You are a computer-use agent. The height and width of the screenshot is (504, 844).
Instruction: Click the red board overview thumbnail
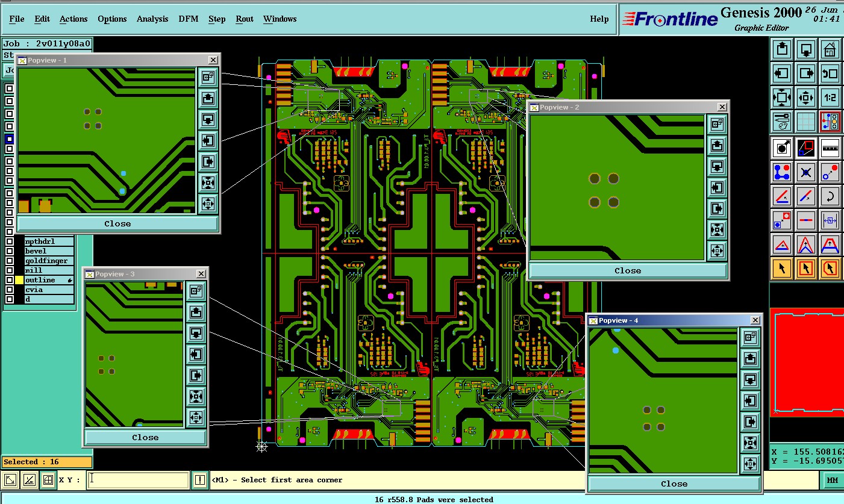pyautogui.click(x=807, y=361)
